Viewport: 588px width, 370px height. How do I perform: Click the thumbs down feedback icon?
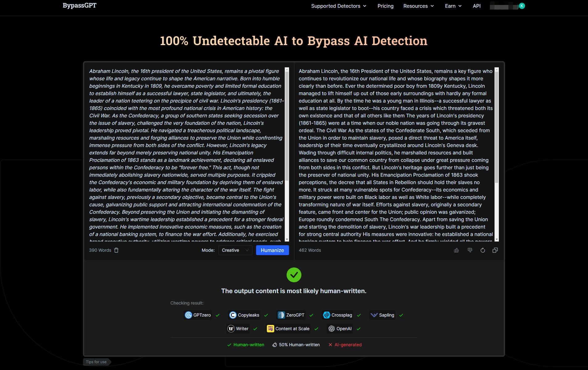[470, 250]
